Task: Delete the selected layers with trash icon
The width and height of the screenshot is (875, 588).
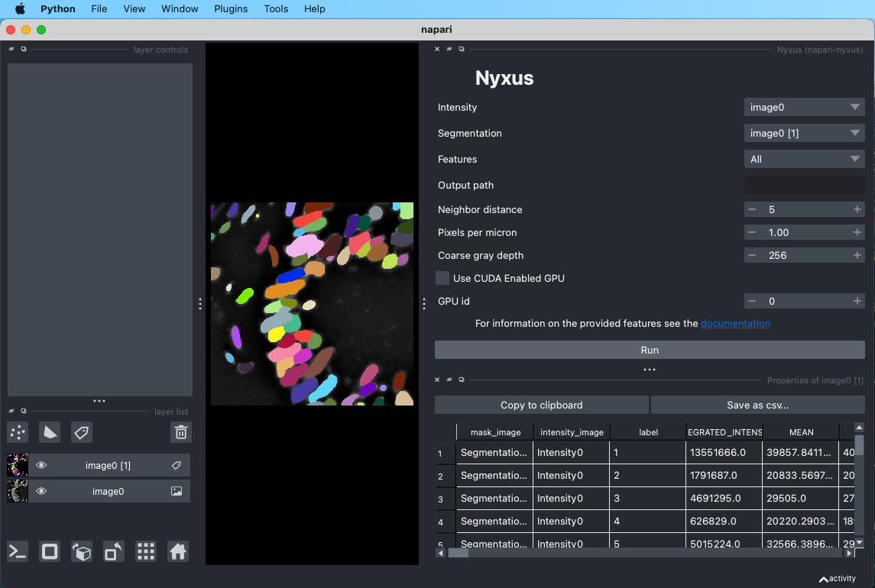Action: 181,432
